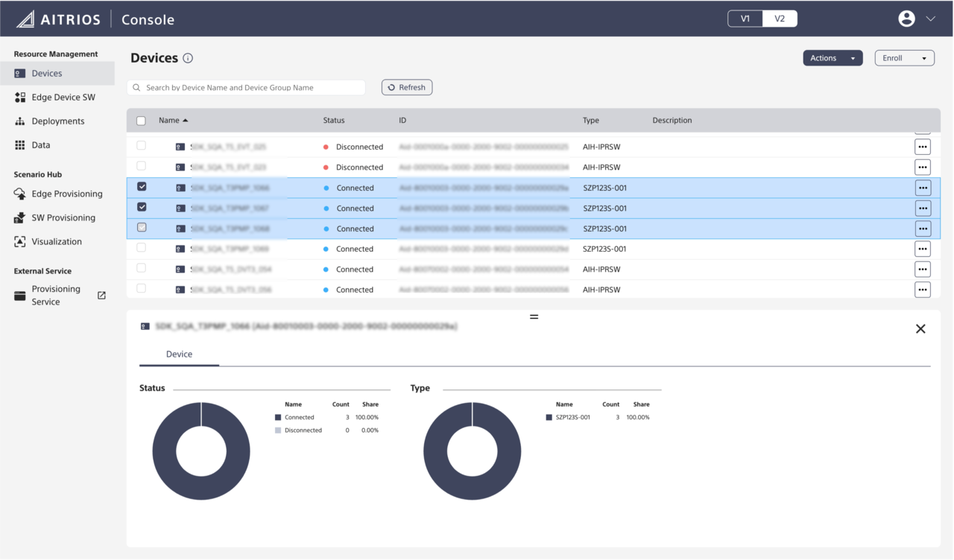The image size is (954, 560).
Task: Click the Data grid icon in sidebar
Action: point(20,144)
